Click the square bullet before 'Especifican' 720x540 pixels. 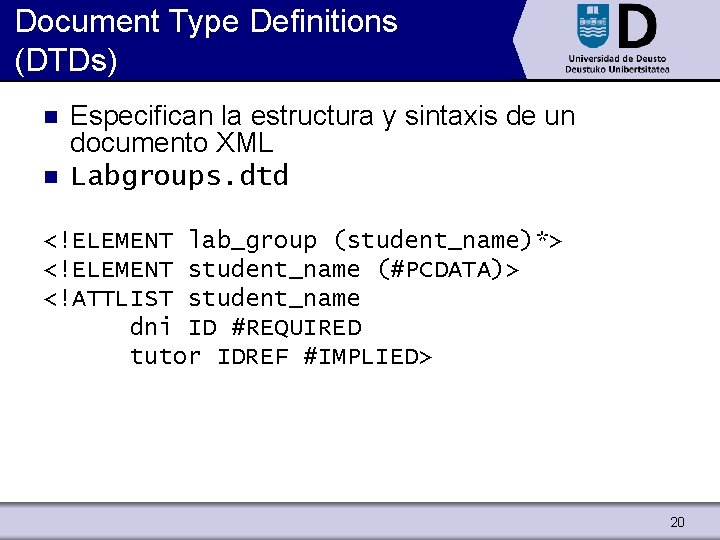pyautogui.click(x=51, y=117)
